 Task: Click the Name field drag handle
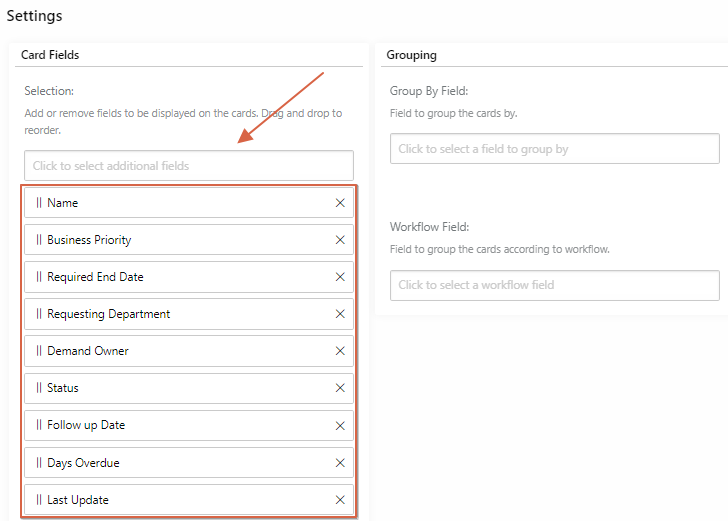(39, 203)
